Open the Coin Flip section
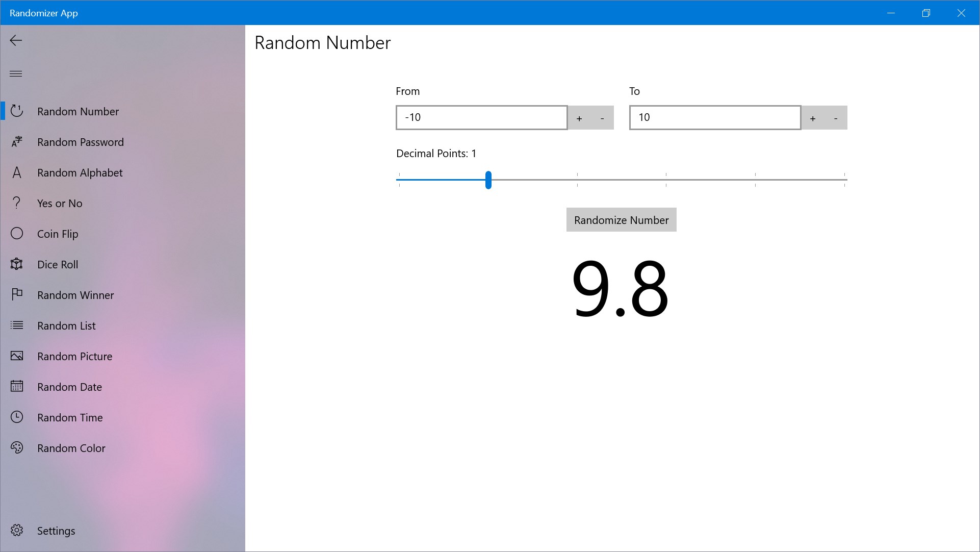This screenshot has height=552, width=980. [x=123, y=234]
